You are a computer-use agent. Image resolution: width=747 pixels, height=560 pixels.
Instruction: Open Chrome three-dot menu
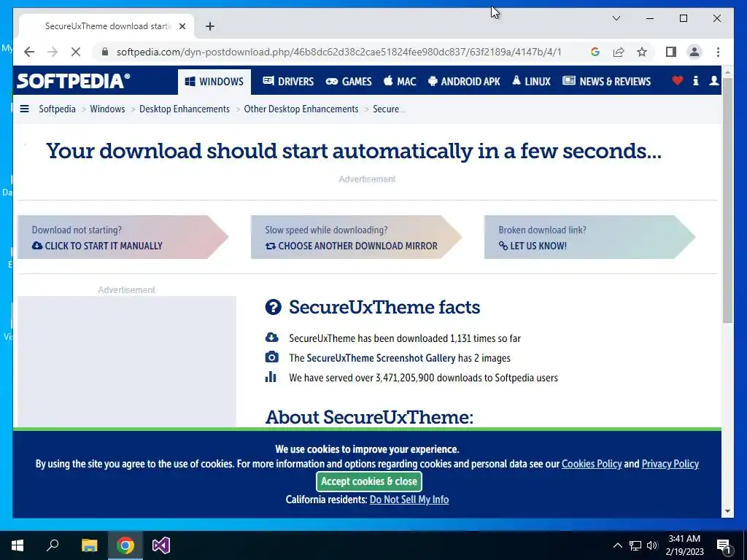coord(718,52)
